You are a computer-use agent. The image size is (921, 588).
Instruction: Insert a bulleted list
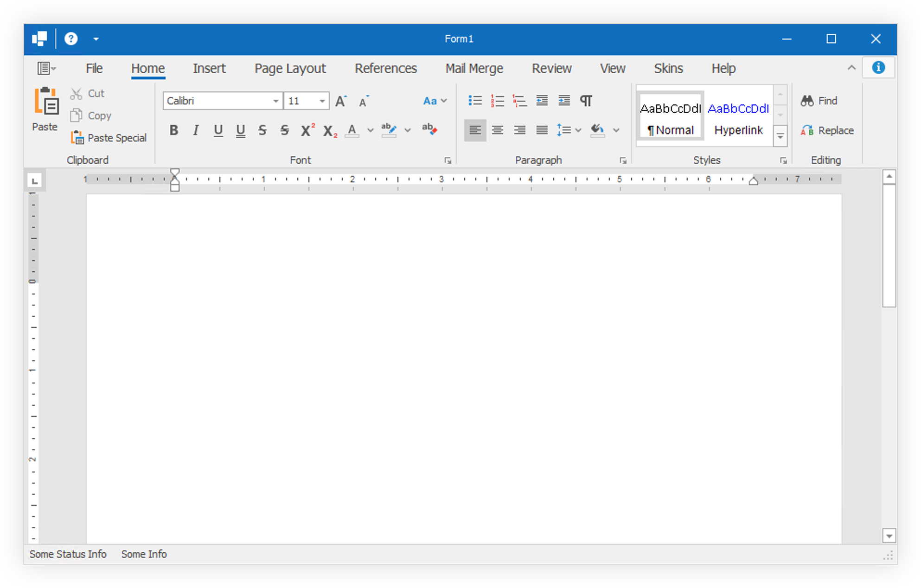pos(475,101)
